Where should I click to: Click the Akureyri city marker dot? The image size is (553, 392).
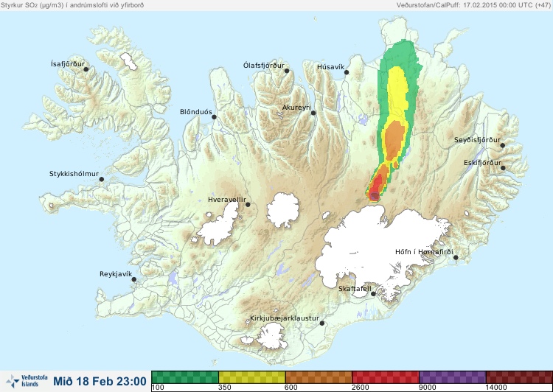pos(313,113)
